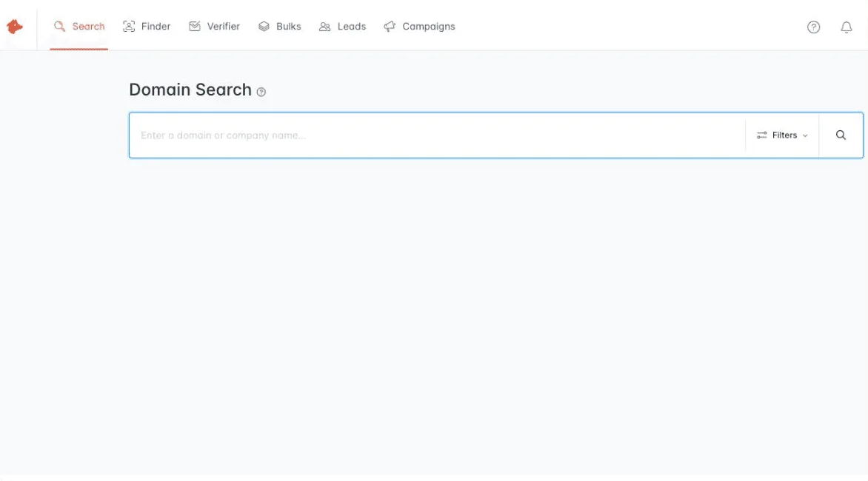Open the Campaigns section
Viewport: 868px width, 481px height.
420,26
